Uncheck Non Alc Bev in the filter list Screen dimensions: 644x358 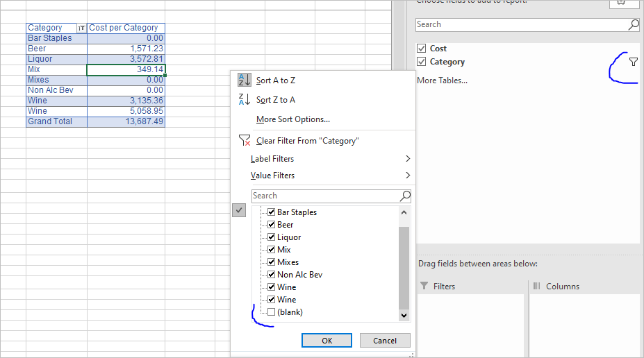pos(271,274)
